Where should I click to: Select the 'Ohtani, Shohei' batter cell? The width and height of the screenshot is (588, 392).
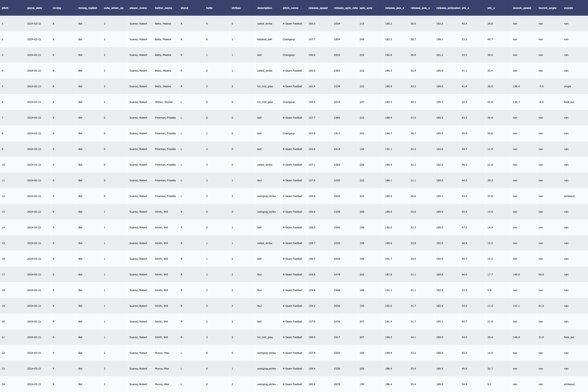pyautogui.click(x=164, y=102)
